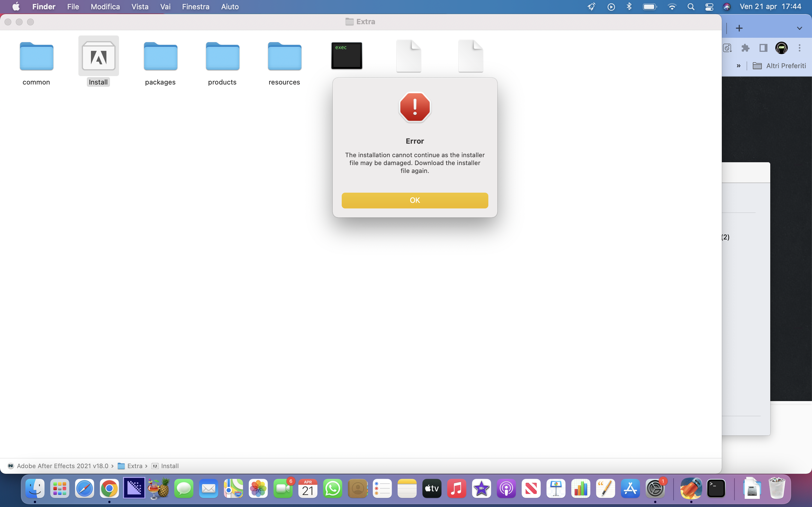This screenshot has width=812, height=507.
Task: Select the common folder
Action: 37,56
